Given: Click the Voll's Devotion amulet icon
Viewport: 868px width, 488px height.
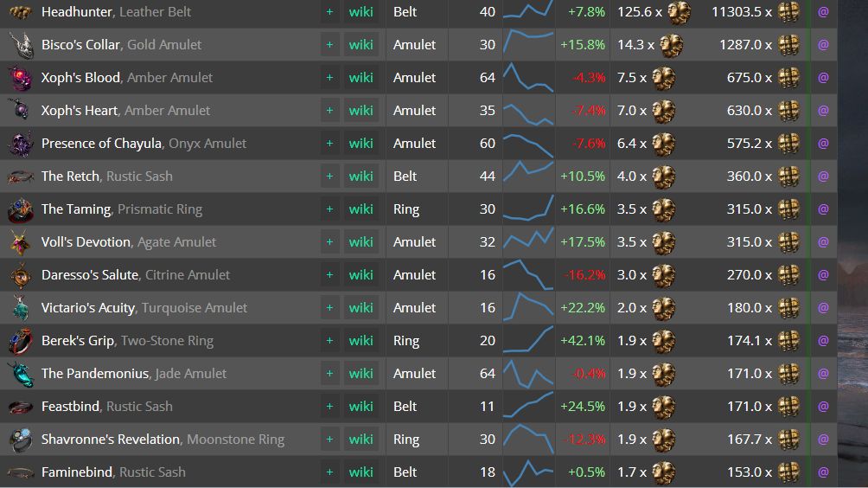Looking at the screenshot, I should point(21,242).
